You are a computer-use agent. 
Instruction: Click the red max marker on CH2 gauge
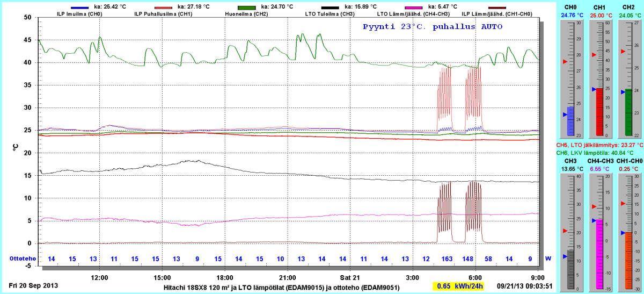623,52
